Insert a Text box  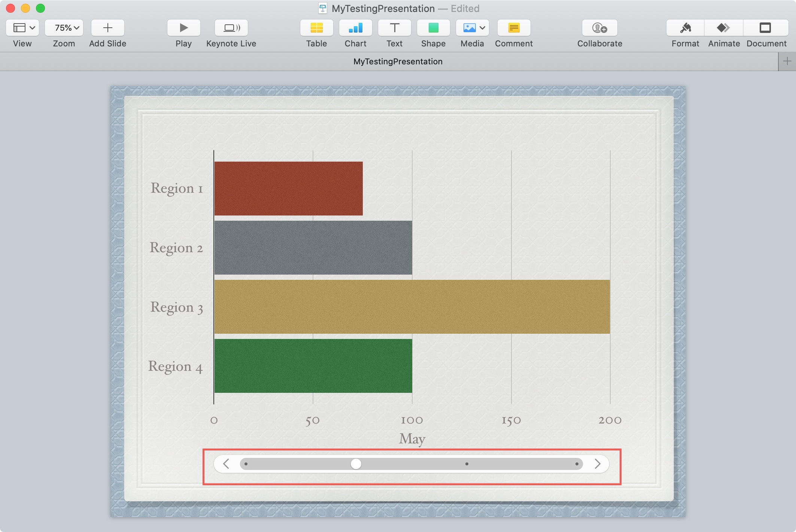394,28
